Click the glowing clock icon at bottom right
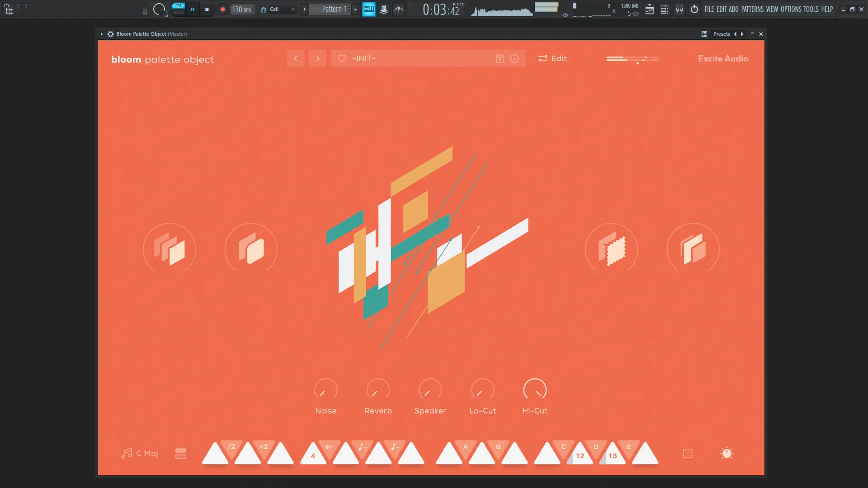 click(726, 453)
